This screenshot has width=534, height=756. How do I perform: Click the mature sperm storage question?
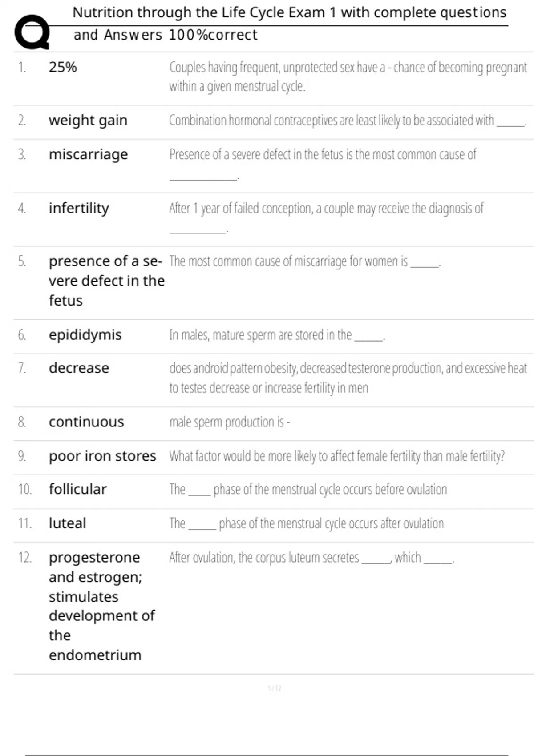pos(277,335)
